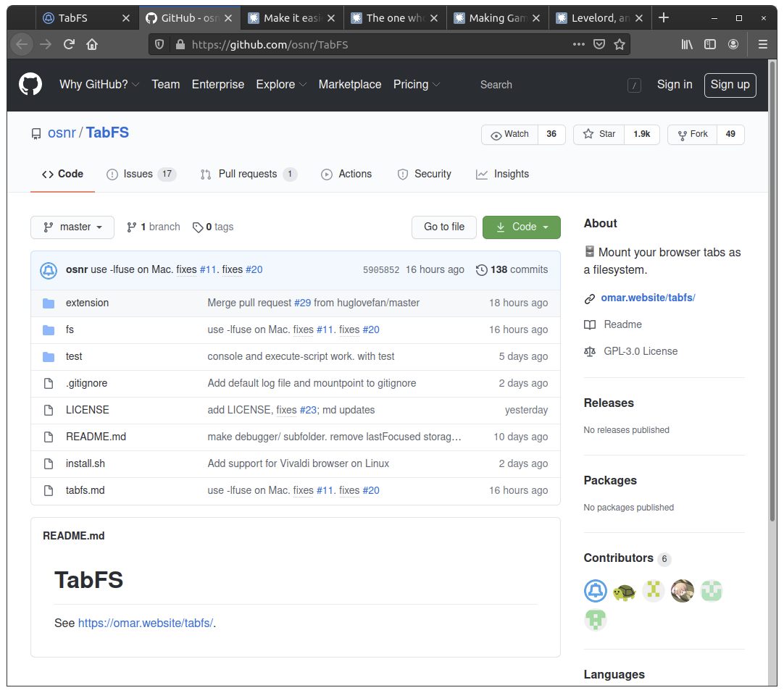Open the extension folder
Image resolution: width=784 pixels, height=693 pixels.
pyautogui.click(x=87, y=303)
